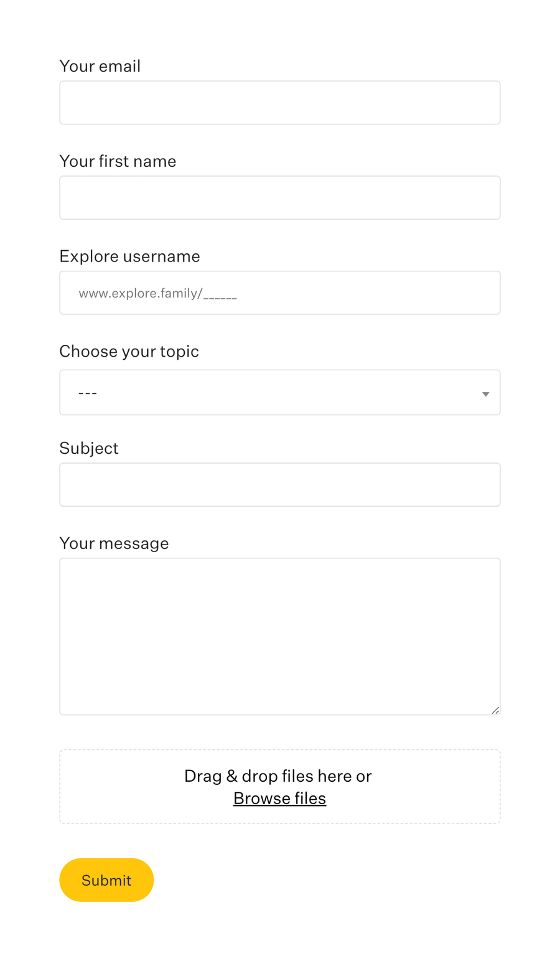Click the 'Your first name' label
The width and height of the screenshot is (560, 961).
click(x=118, y=161)
